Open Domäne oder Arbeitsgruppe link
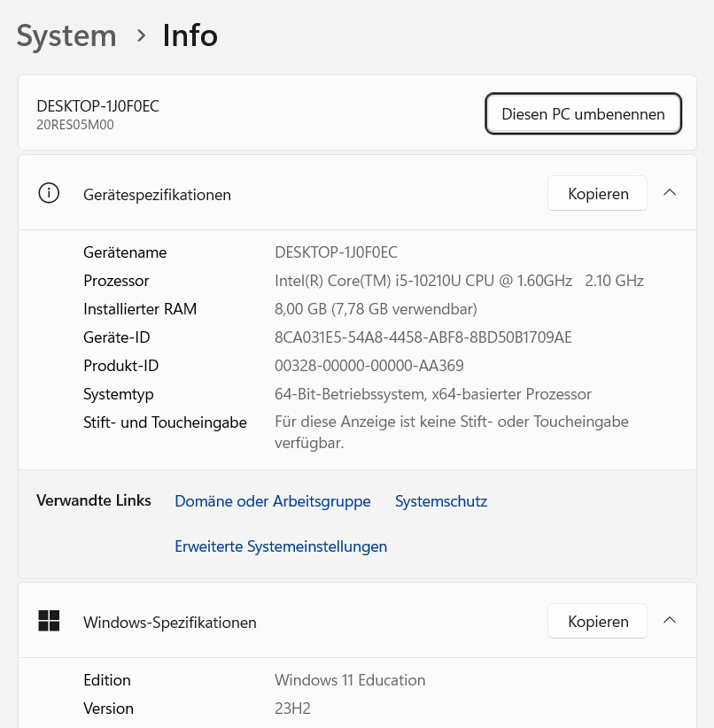Viewport: 714px width, 728px height. point(273,501)
